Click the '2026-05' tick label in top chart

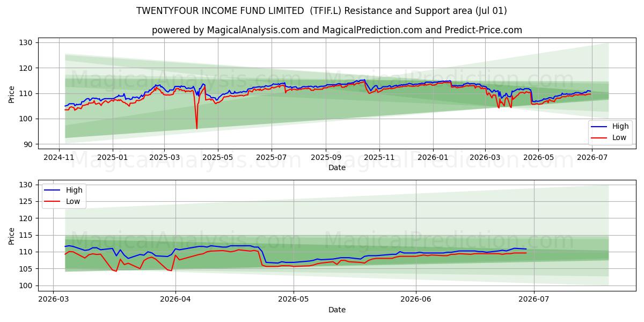coord(538,157)
